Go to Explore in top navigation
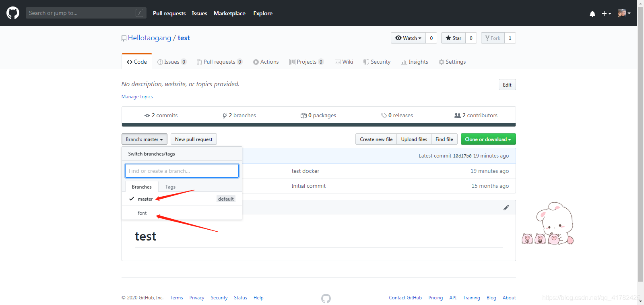The height and width of the screenshot is (305, 644). (x=263, y=13)
